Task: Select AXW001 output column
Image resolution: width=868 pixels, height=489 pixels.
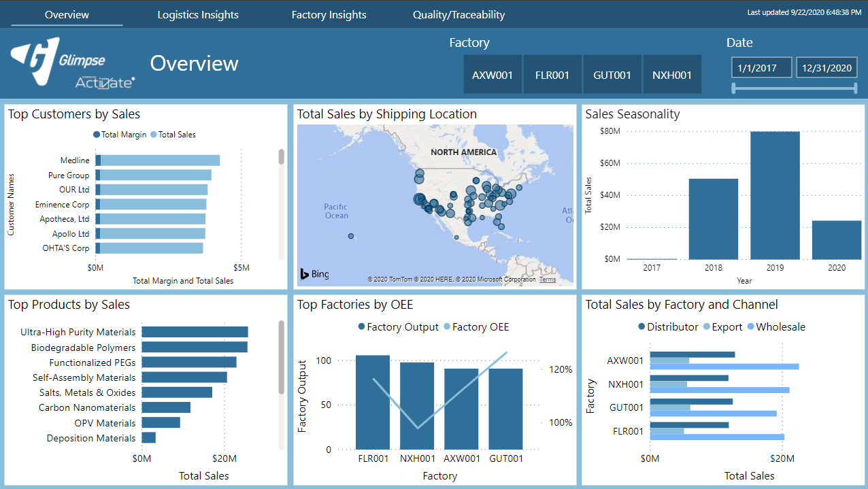Action: pos(461,409)
